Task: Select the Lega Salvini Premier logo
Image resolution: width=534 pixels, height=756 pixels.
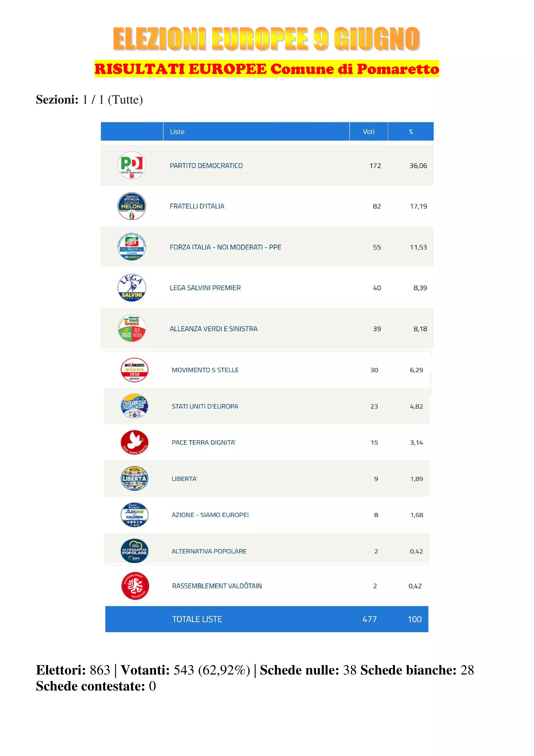Action: pyautogui.click(x=132, y=287)
